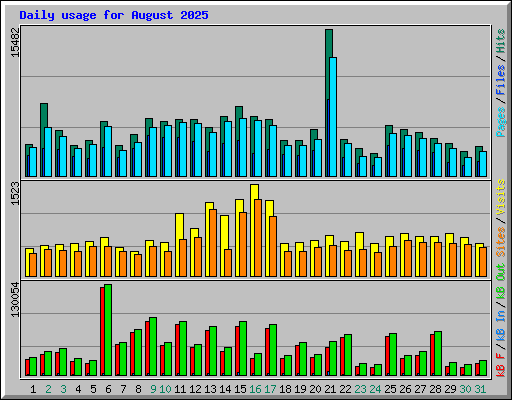Screen dimensions: 512x400
Task: Select green weekend day label 2
Action: [x=48, y=389]
